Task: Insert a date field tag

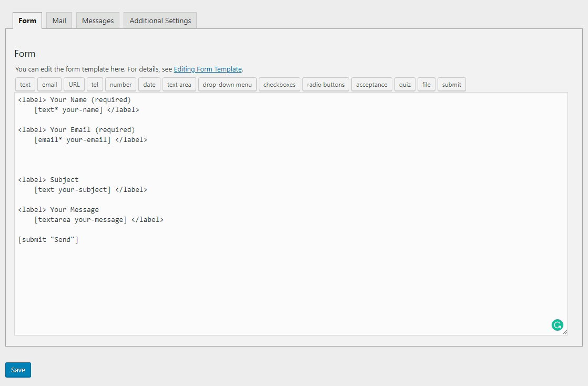Action: coord(149,84)
